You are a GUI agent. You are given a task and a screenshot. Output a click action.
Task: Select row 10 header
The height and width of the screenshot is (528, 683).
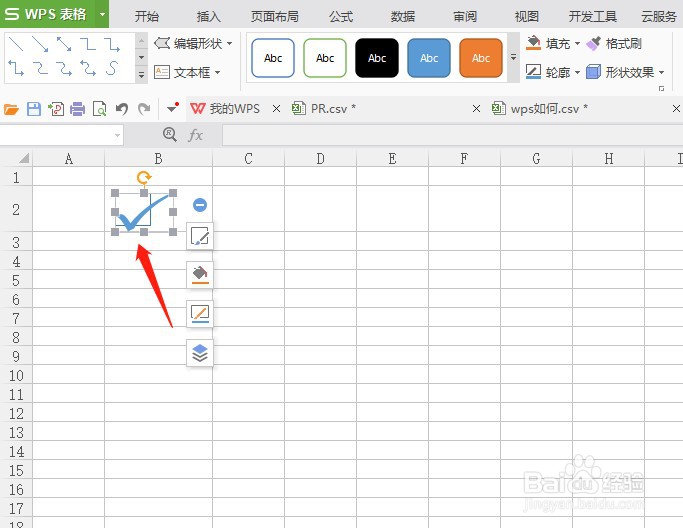(16, 375)
